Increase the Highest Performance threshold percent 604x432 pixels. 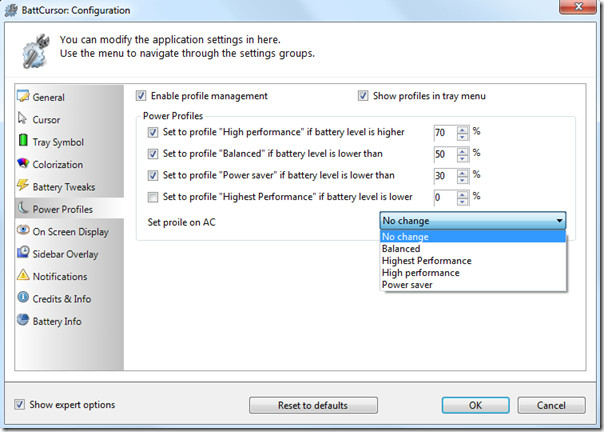pyautogui.click(x=462, y=194)
